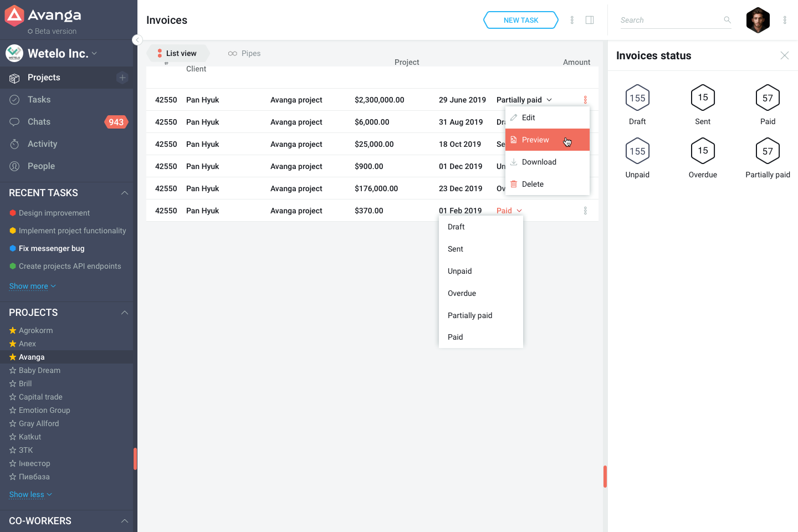
Task: Filter by Draft status hexagon
Action: point(637,98)
